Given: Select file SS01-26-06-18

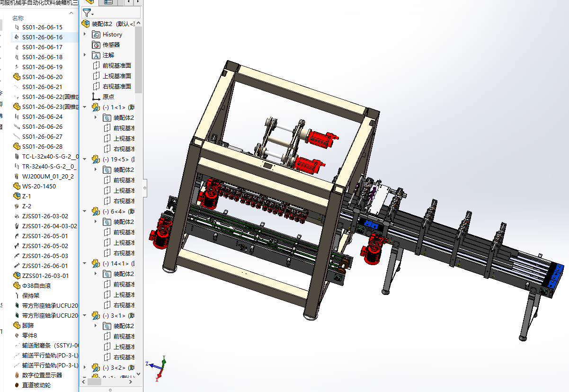Looking at the screenshot, I should (x=42, y=57).
